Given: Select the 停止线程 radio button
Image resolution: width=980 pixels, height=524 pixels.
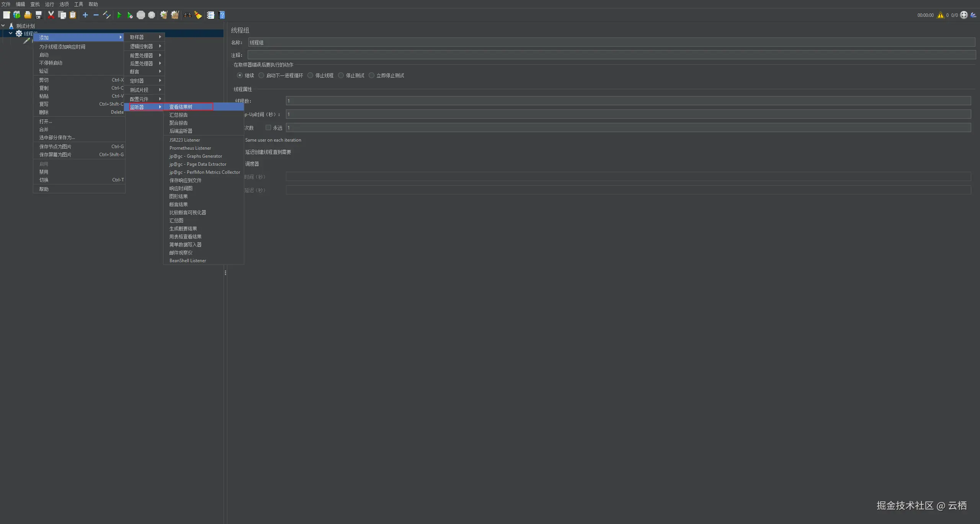Looking at the screenshot, I should tap(310, 75).
